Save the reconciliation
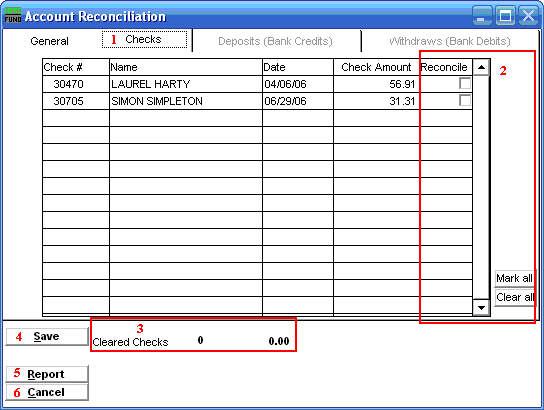Screen dimensions: 544x410 (47, 336)
